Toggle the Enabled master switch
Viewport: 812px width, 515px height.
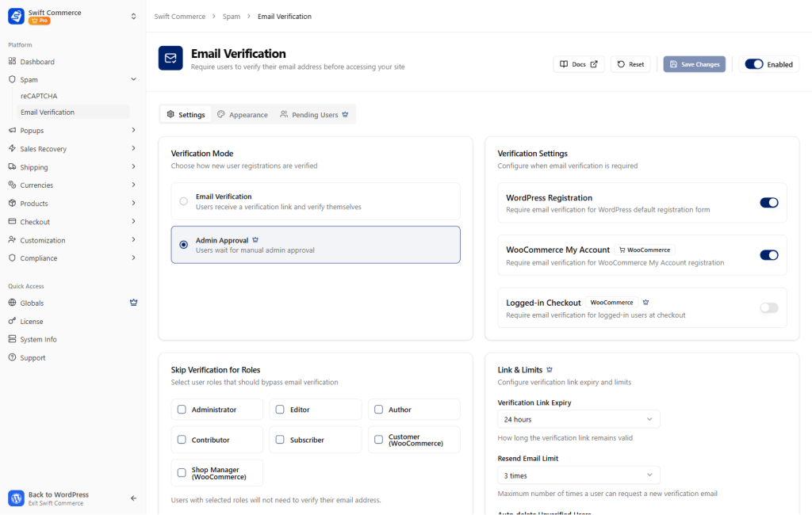(753, 64)
